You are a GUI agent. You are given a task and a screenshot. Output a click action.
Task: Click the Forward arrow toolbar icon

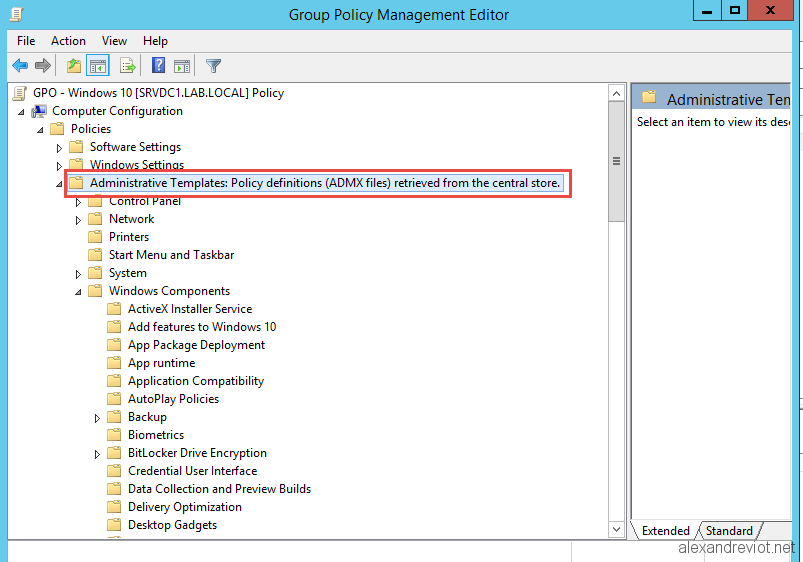click(43, 66)
